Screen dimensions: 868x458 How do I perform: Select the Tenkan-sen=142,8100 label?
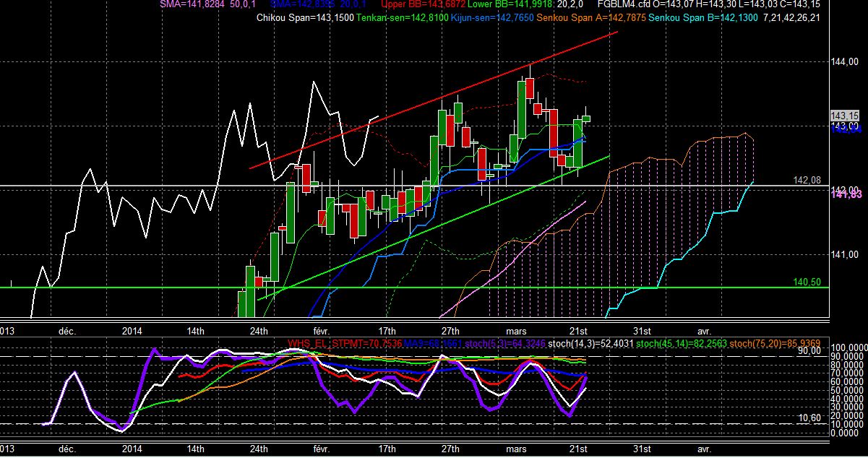[401, 17]
